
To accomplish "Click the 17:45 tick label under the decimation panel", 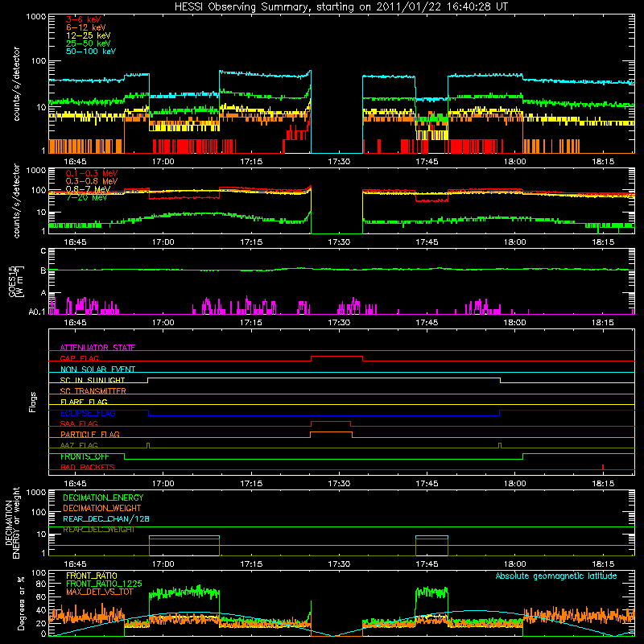I will pyautogui.click(x=427, y=564).
